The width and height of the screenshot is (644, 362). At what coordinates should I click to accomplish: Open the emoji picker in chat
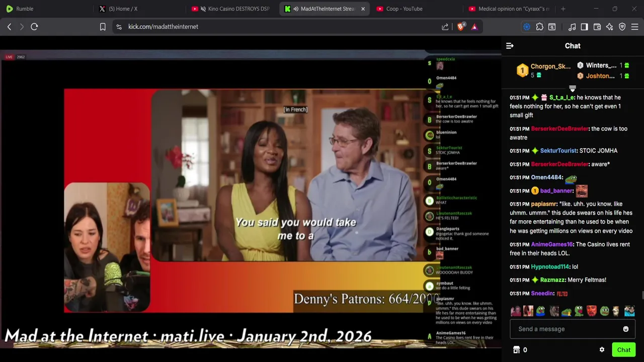[626, 329]
